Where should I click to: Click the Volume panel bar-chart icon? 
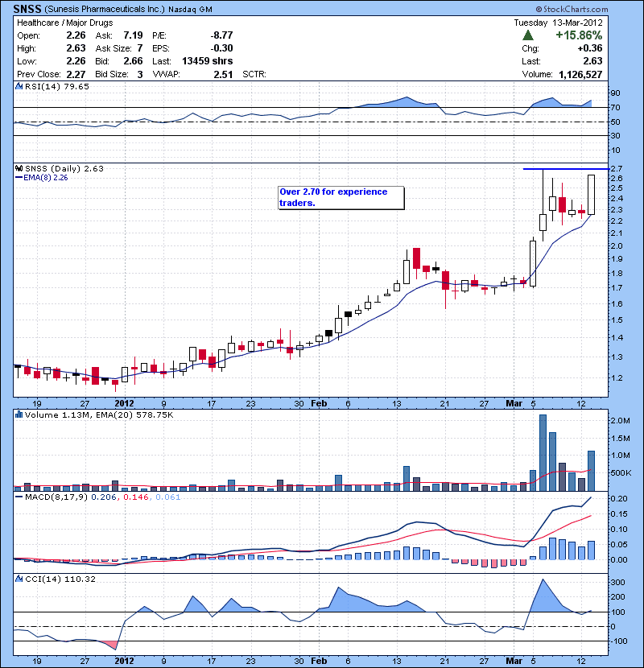coord(19,414)
